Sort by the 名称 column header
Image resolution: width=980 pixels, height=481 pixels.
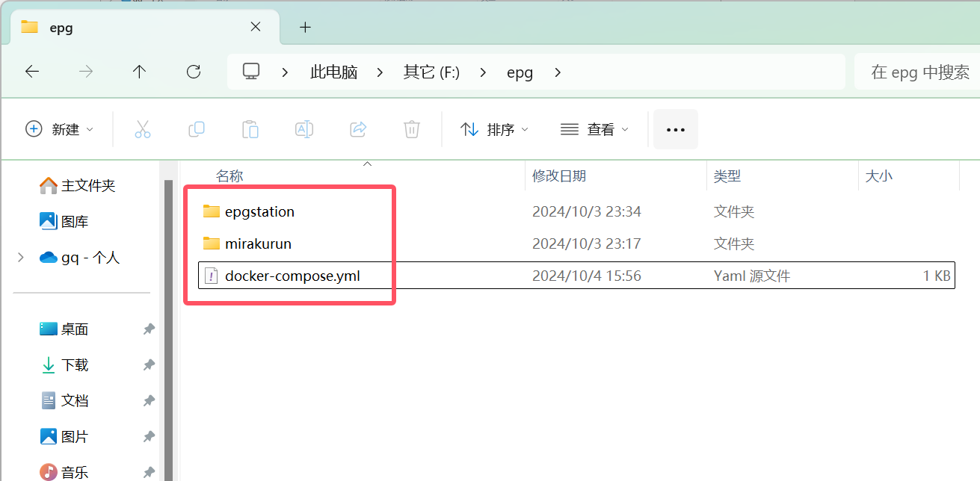click(229, 176)
